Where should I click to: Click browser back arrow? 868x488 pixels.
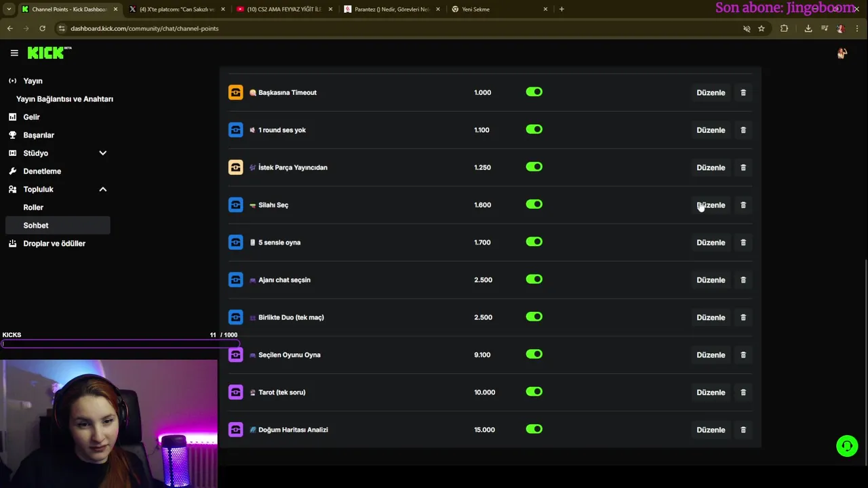click(9, 28)
